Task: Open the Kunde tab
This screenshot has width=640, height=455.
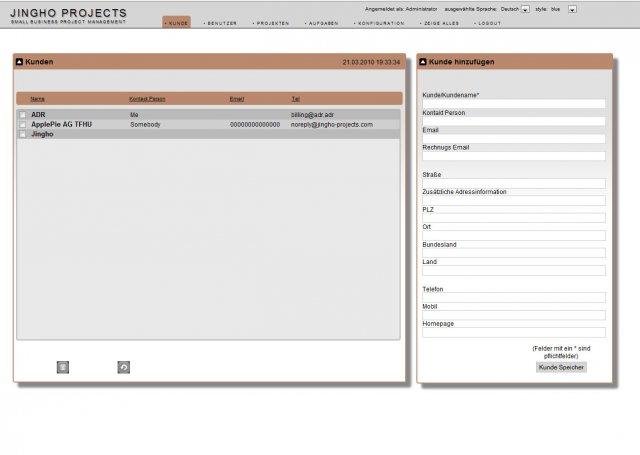Action: tap(177, 23)
